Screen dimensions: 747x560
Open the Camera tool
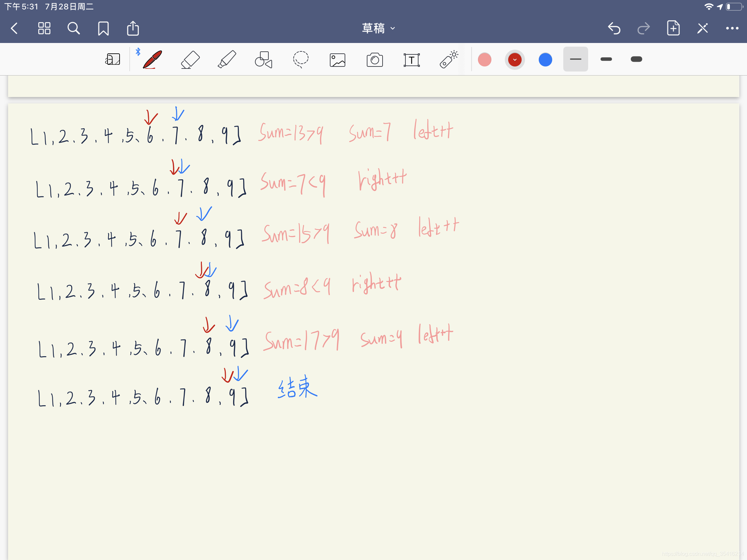click(x=375, y=60)
